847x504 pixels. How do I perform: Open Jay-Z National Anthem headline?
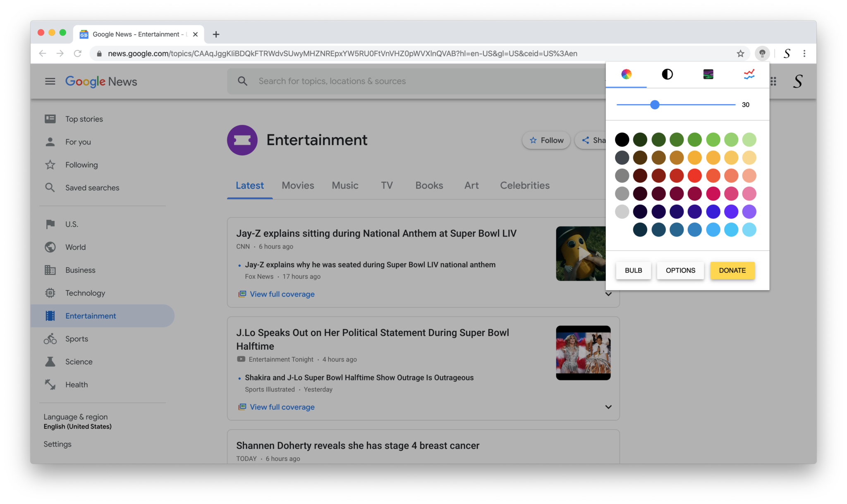click(376, 234)
